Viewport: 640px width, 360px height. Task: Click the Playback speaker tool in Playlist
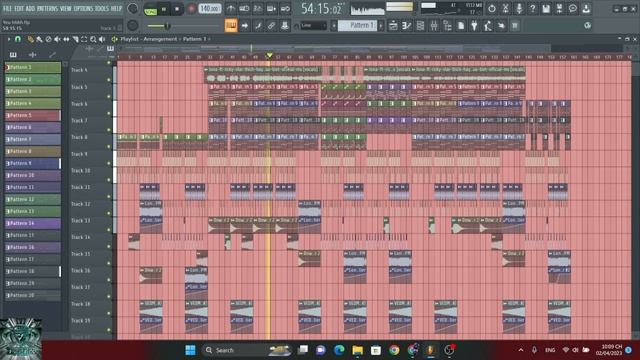(x=102, y=39)
